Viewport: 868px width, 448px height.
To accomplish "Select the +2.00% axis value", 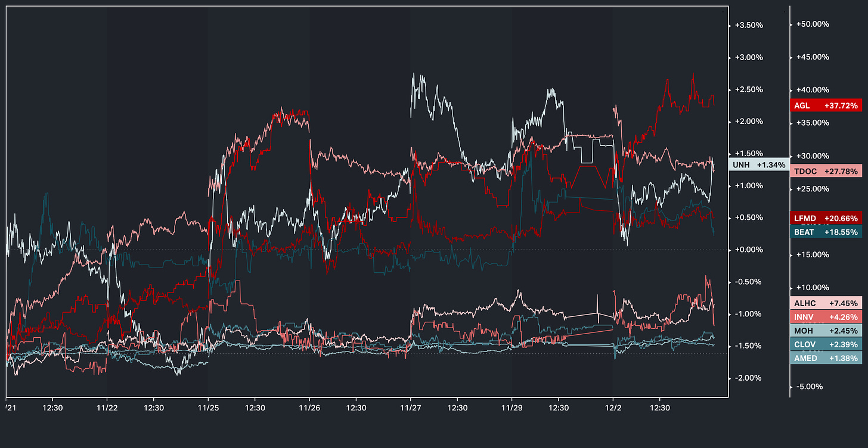I will (x=749, y=121).
